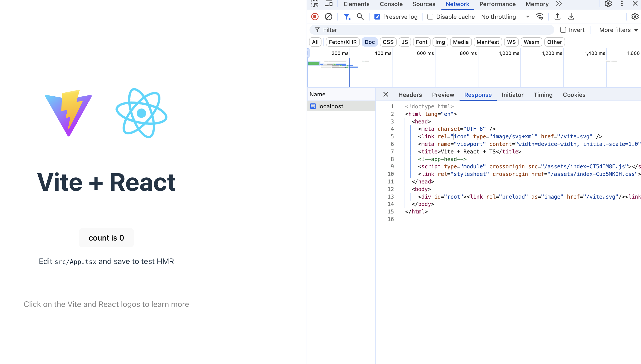
Task: Click line number 9 in response
Action: pyautogui.click(x=392, y=166)
